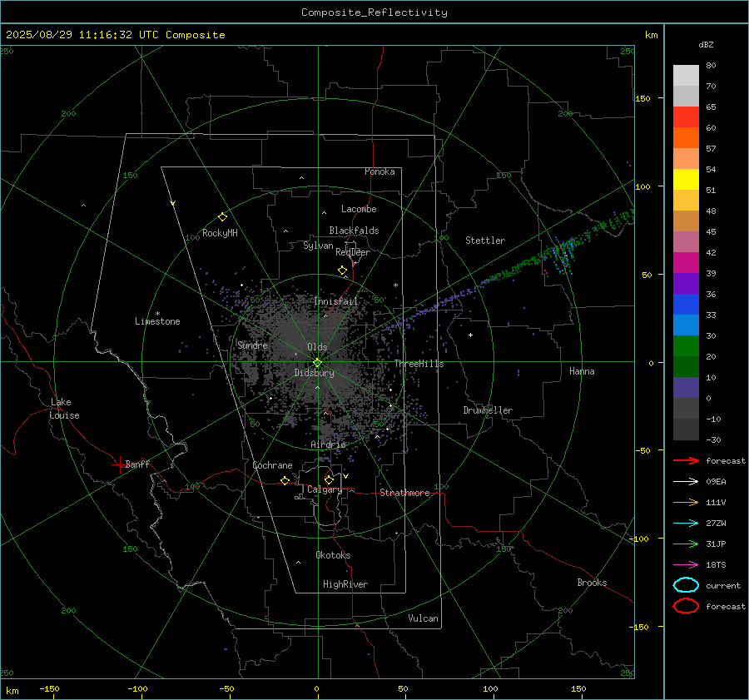The width and height of the screenshot is (749, 700).
Task: Click the yellow 51 dBZ color swatch
Action: point(686,180)
